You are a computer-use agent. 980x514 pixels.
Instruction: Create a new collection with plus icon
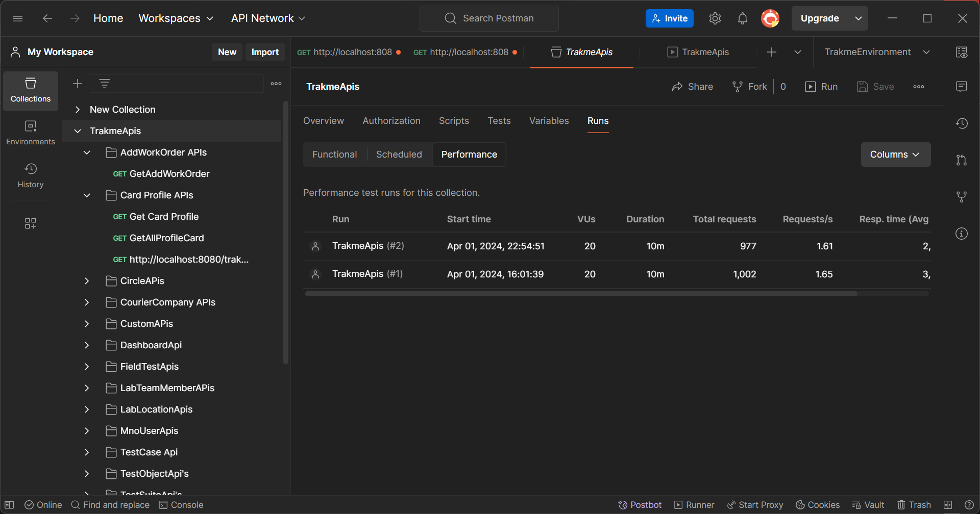tap(78, 84)
